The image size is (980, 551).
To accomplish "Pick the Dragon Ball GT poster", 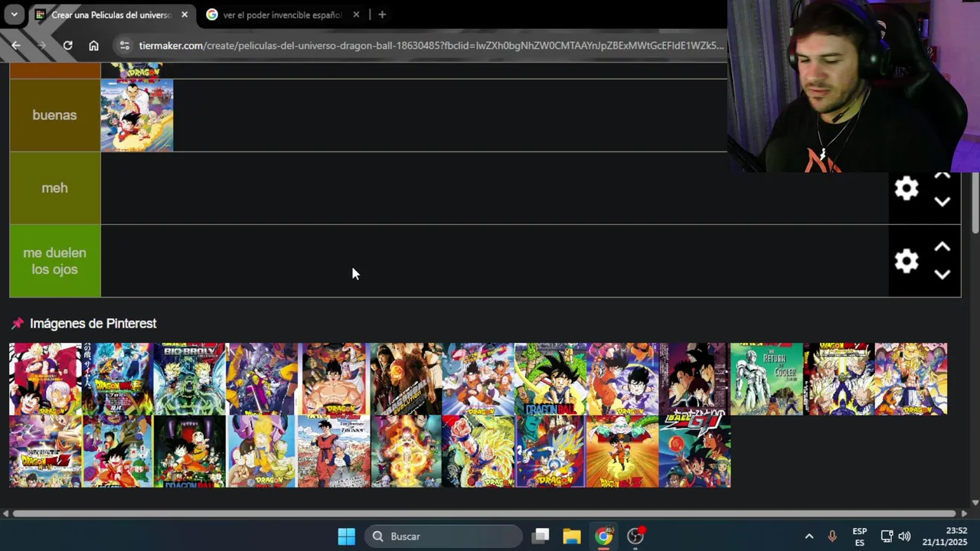I will coord(694,452).
